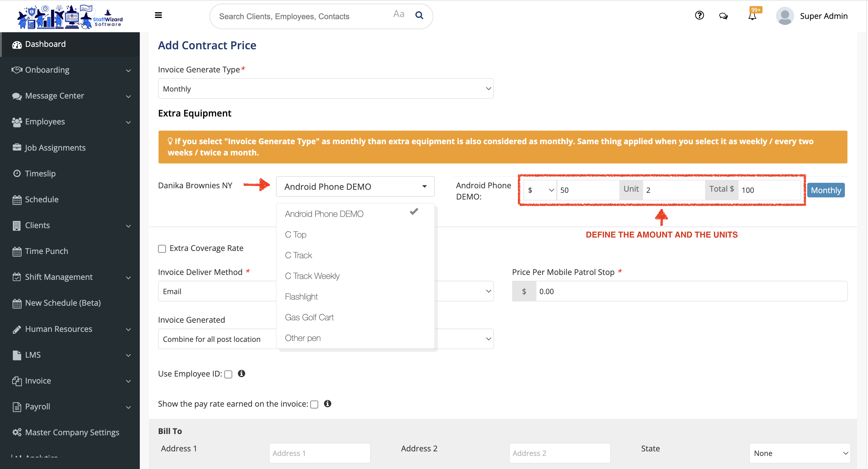Click the search magnifier icon

pos(419,15)
